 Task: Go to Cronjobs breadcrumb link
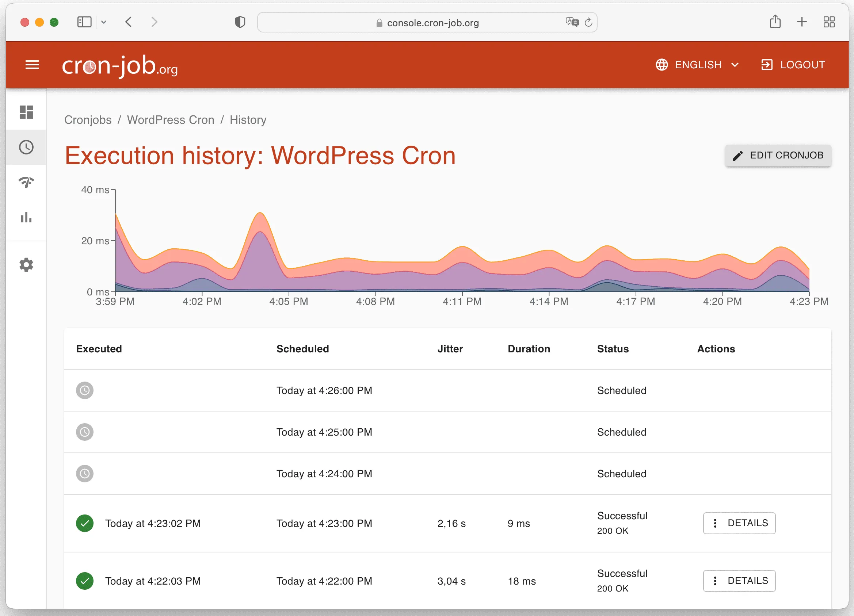[x=88, y=120]
